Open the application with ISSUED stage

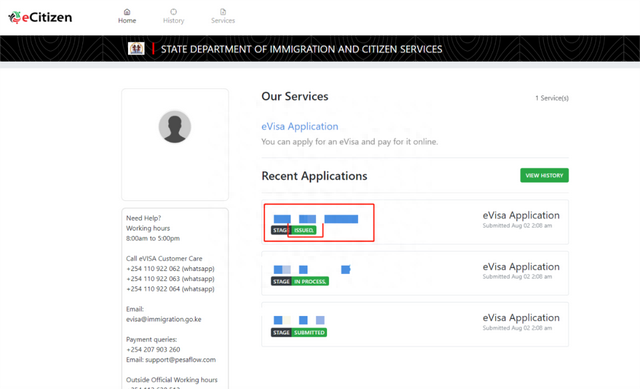(415, 222)
